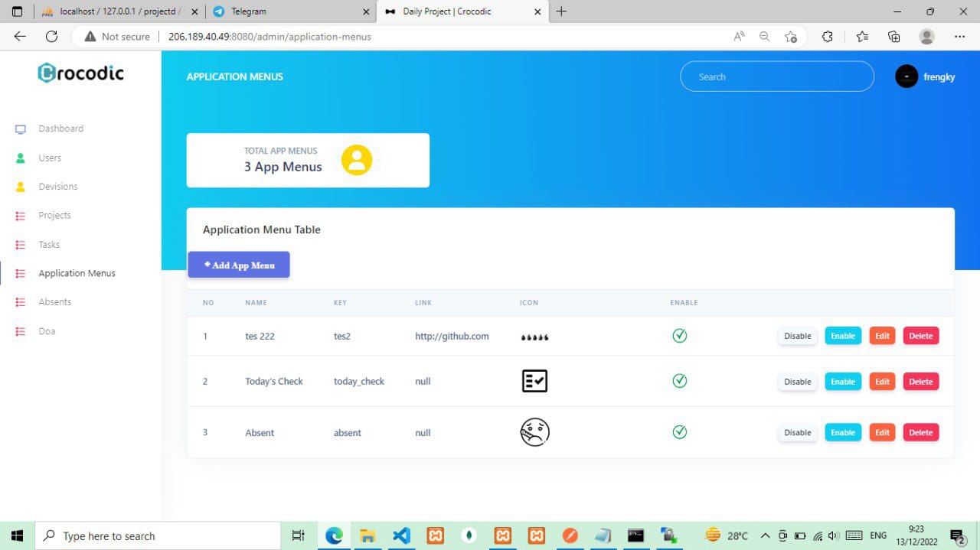Open browser extensions puzzle icon
The image size is (980, 550).
pyautogui.click(x=827, y=36)
